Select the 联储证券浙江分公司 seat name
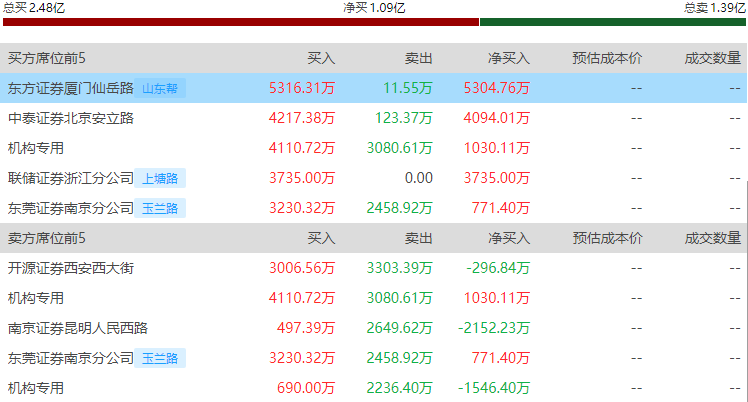748x402 pixels. tap(71, 178)
